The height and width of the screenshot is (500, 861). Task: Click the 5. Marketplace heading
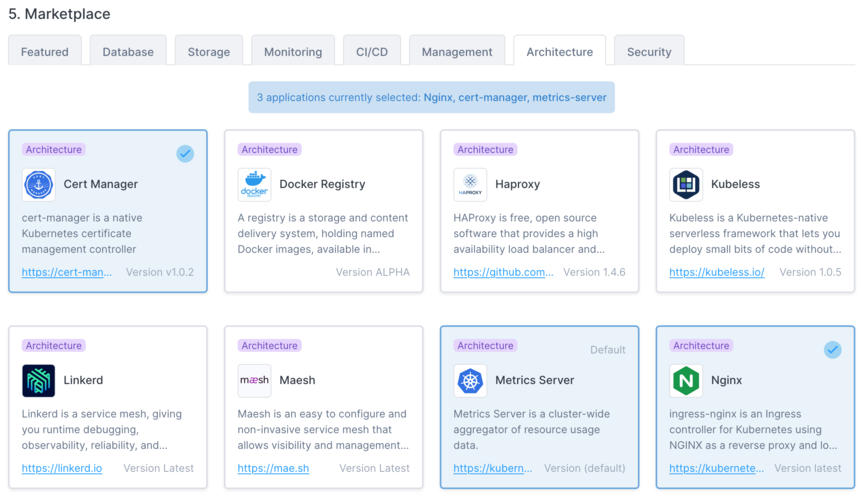pos(59,14)
